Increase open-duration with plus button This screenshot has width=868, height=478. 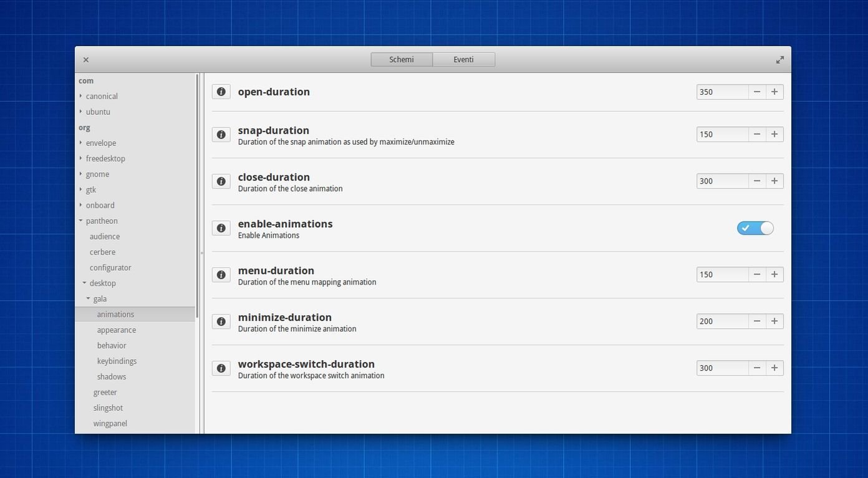(x=774, y=92)
